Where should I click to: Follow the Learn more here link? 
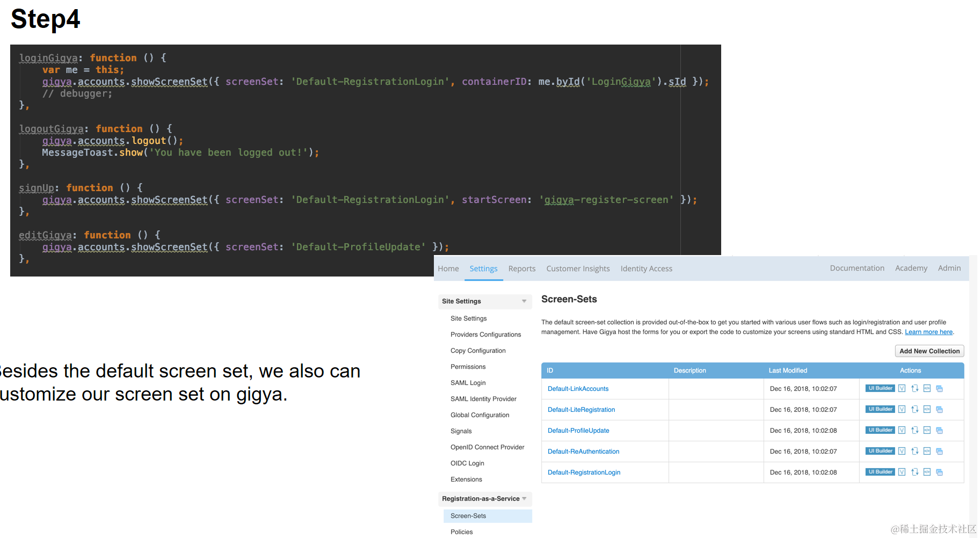point(929,332)
